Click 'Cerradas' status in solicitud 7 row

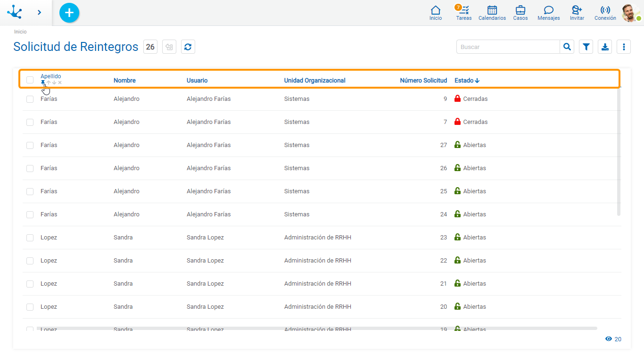point(476,122)
